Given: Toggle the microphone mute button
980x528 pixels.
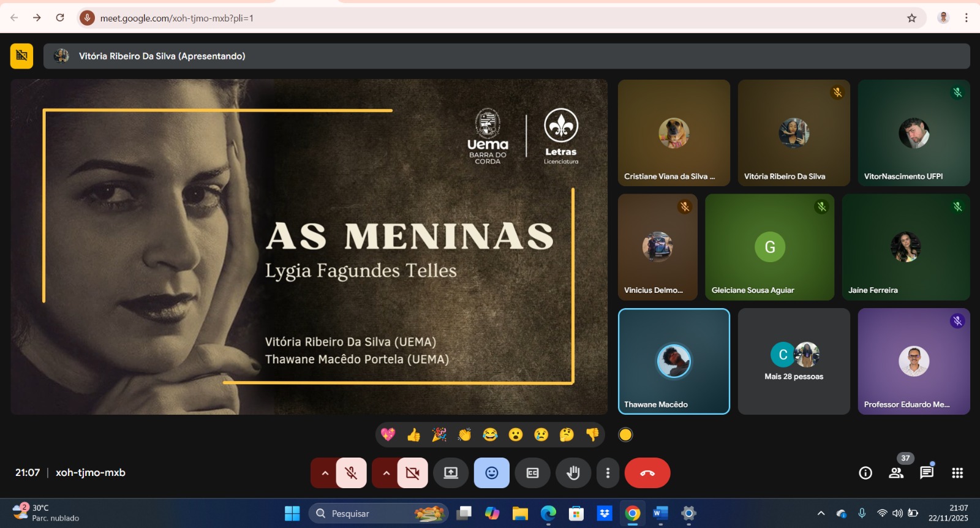Looking at the screenshot, I should (351, 473).
